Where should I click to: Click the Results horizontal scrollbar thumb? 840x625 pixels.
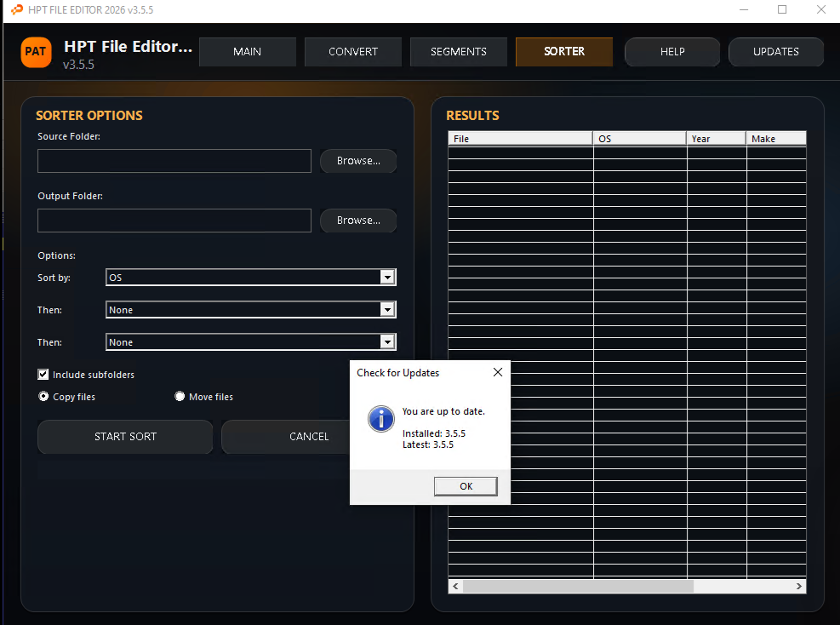coord(579,587)
